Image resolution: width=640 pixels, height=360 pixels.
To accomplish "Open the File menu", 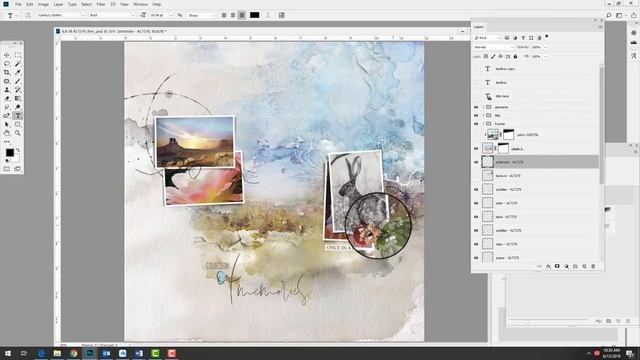I will (18, 4).
